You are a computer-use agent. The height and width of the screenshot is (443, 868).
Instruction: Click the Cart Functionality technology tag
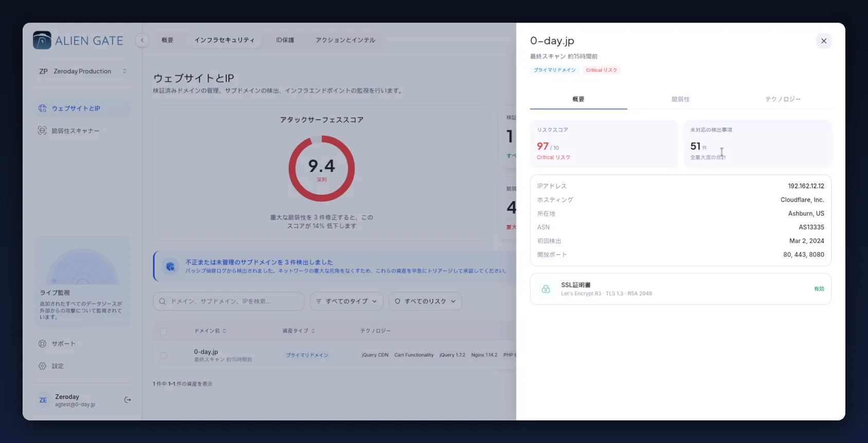(x=414, y=355)
